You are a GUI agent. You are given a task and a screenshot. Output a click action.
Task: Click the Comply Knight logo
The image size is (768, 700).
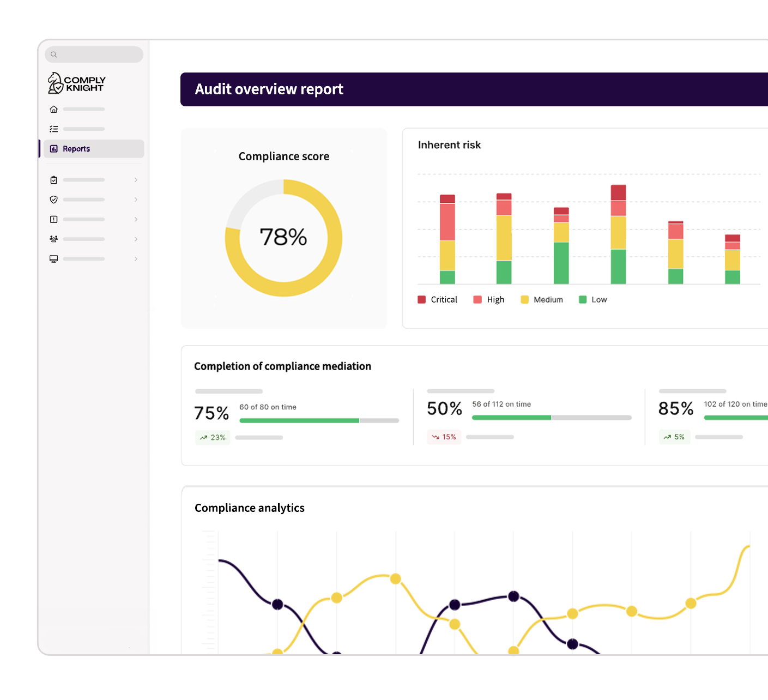[77, 83]
